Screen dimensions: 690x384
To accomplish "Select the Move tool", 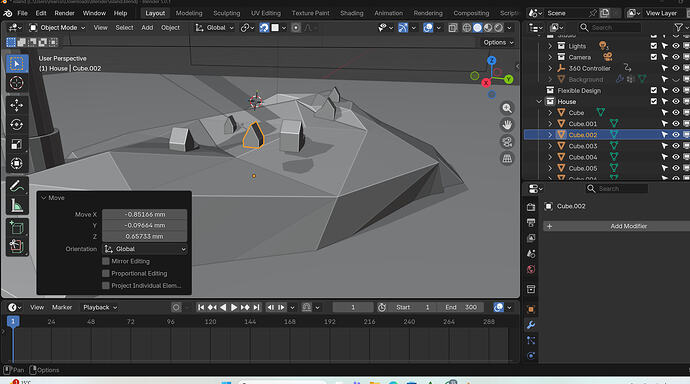I will [x=17, y=105].
